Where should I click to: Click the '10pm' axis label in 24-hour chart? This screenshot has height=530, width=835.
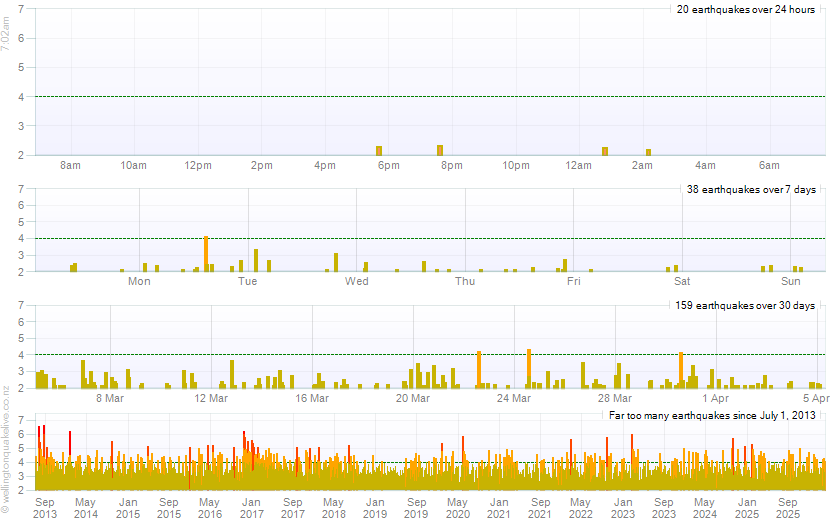(x=516, y=165)
